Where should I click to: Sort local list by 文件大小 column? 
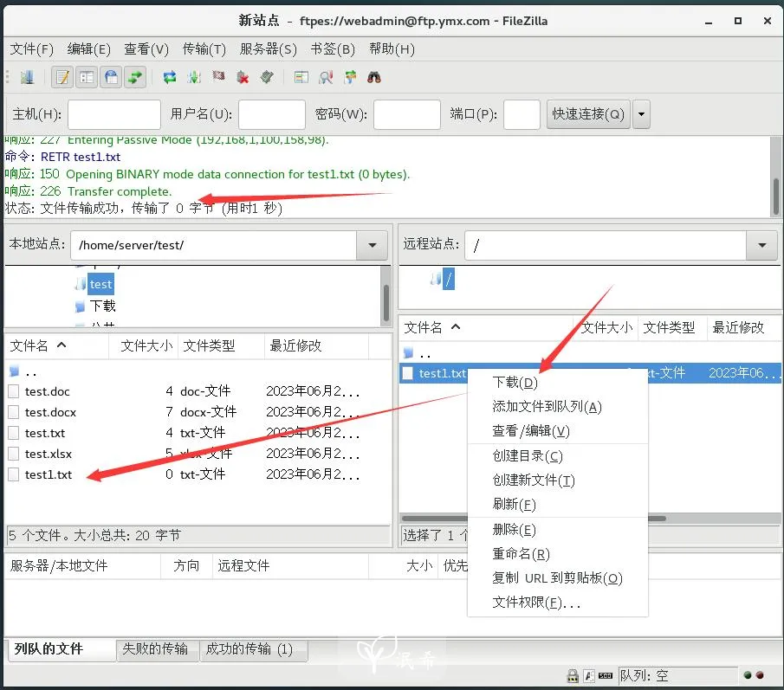point(146,345)
